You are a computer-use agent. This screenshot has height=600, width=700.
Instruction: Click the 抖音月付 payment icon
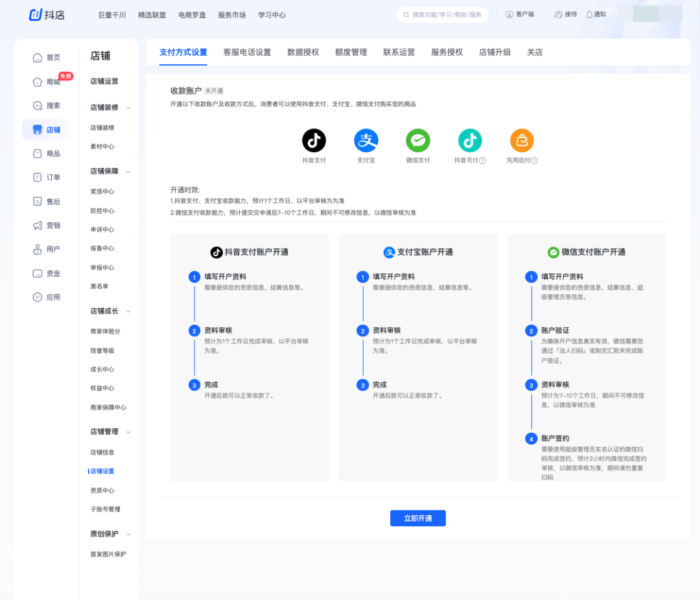[469, 140]
